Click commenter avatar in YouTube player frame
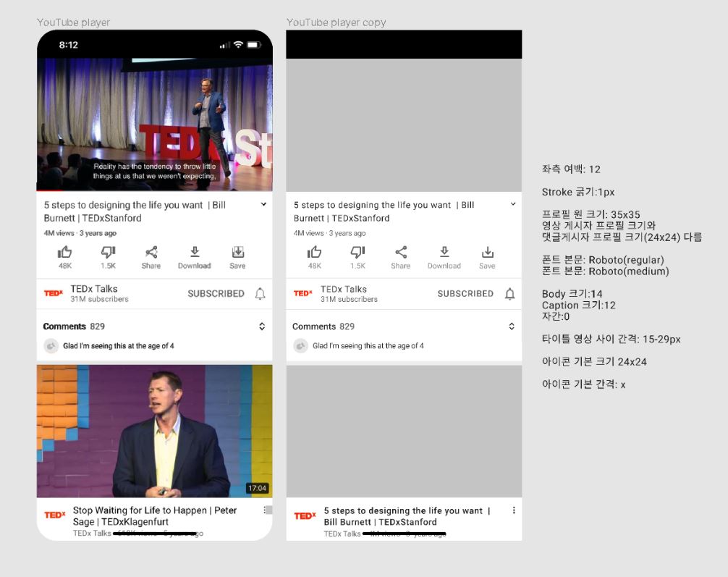 coord(51,346)
